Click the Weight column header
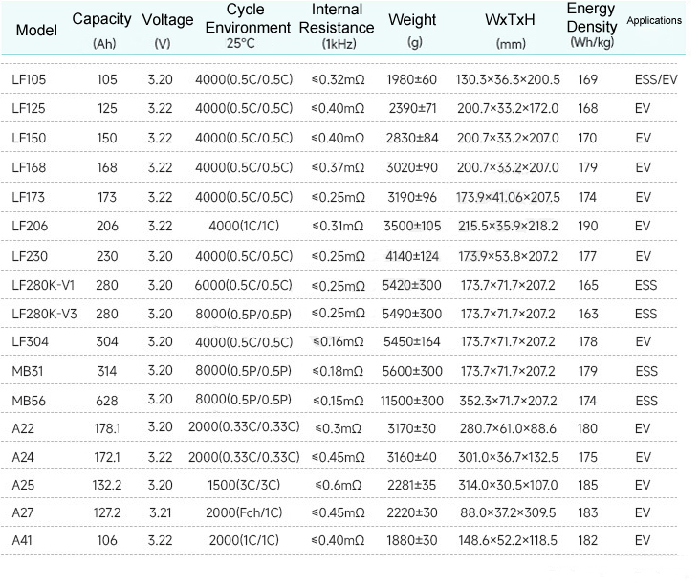This screenshot has height=588, width=700. coord(412,20)
